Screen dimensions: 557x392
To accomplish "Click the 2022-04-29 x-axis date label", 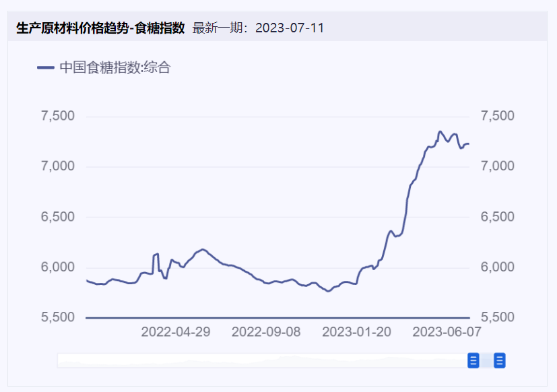I will click(x=175, y=332).
